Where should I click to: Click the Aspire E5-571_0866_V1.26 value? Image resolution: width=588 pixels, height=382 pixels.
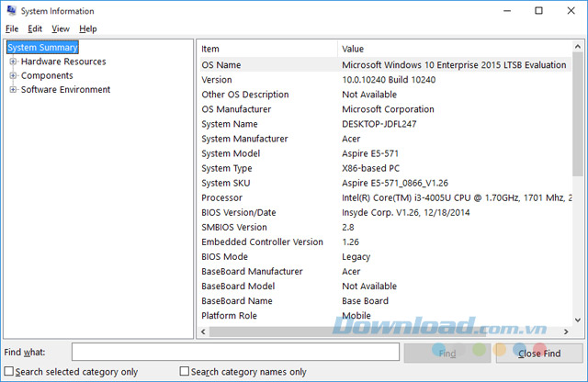(395, 183)
